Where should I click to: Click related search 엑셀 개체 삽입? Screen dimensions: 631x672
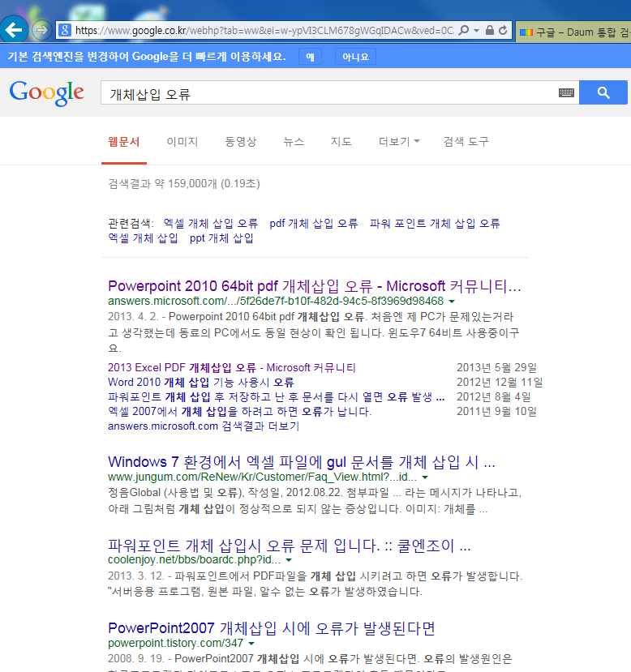[x=144, y=238]
